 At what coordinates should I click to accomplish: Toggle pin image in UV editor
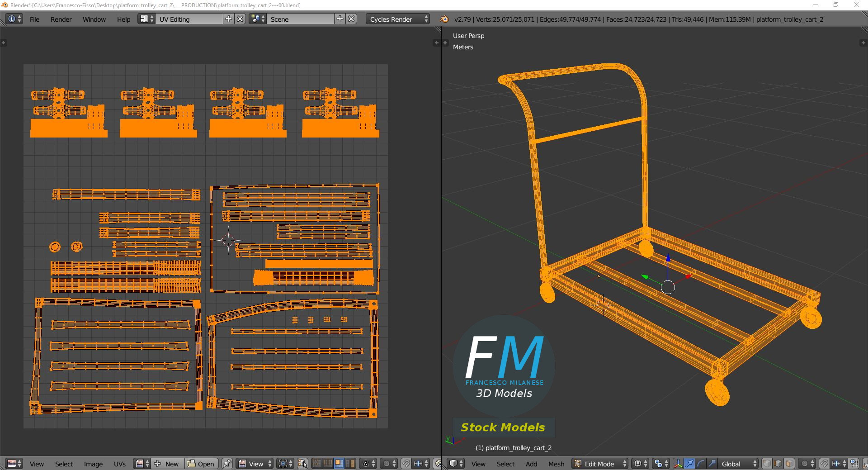227,464
